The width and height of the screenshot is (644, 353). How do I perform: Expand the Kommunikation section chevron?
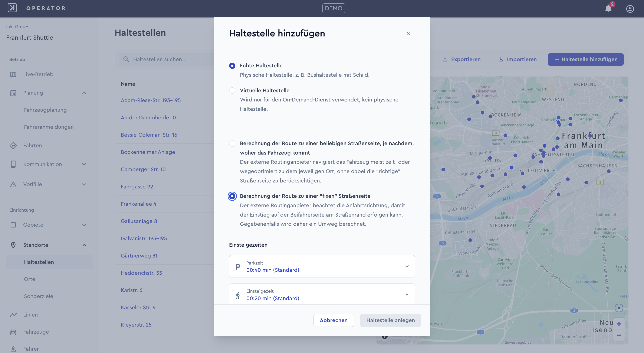[x=84, y=164]
